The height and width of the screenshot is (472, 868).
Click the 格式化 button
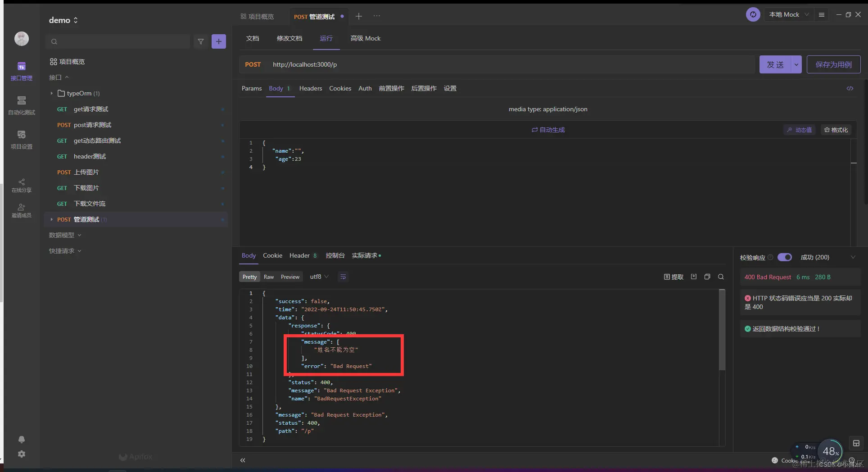(836, 130)
